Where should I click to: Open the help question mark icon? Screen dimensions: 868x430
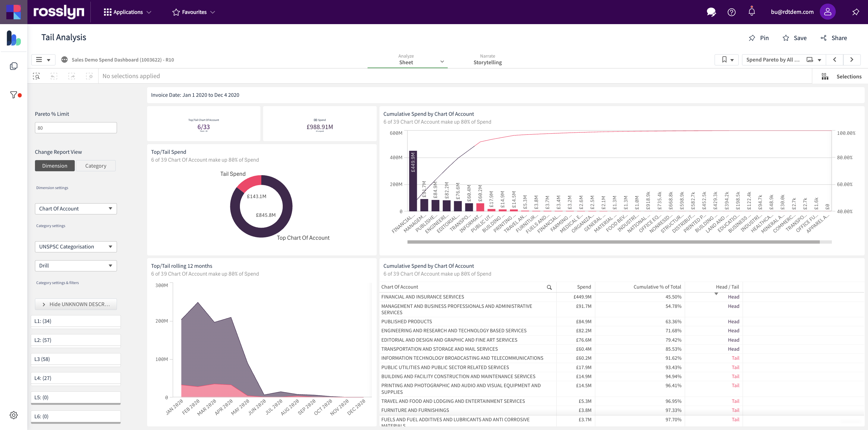coord(731,12)
